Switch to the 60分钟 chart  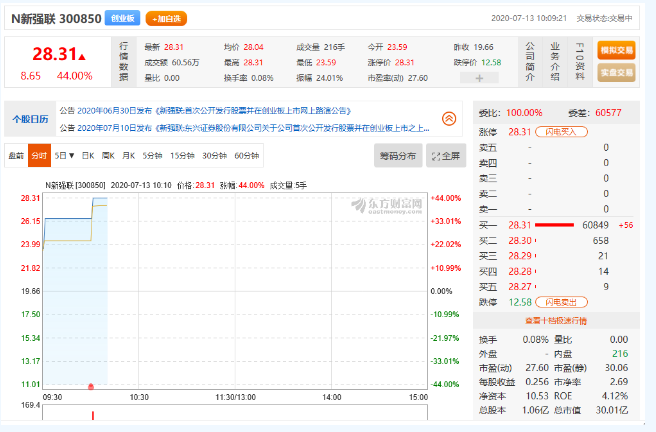tap(247, 156)
